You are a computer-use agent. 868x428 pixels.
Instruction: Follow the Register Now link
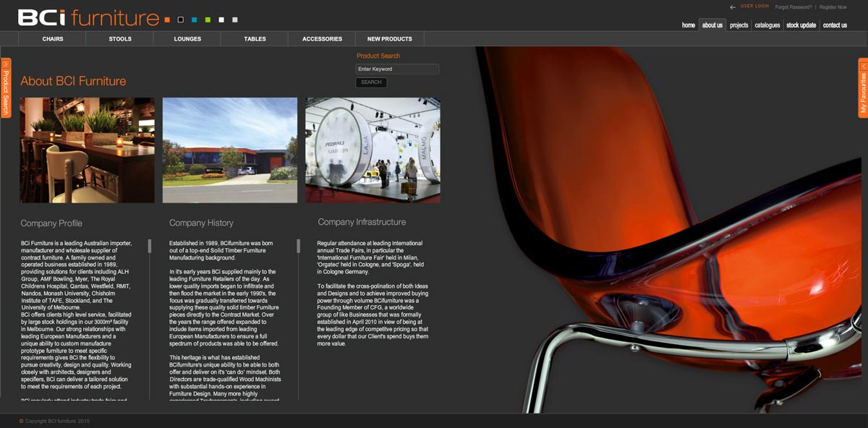click(x=833, y=7)
